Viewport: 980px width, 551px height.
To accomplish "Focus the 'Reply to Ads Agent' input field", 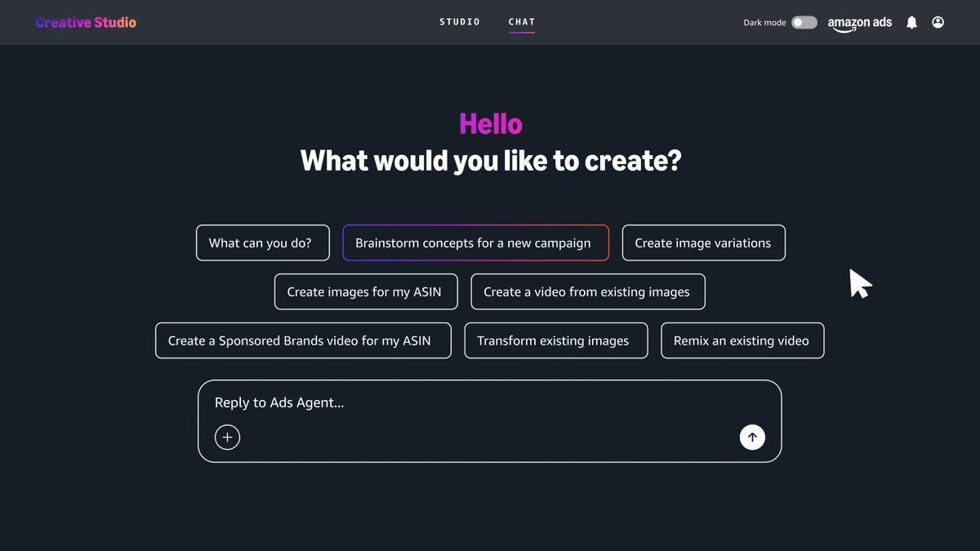I will 490,402.
